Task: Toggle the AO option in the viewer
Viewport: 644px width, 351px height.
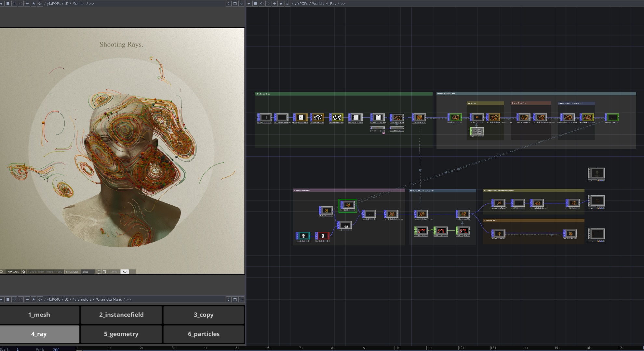Action: pos(125,272)
